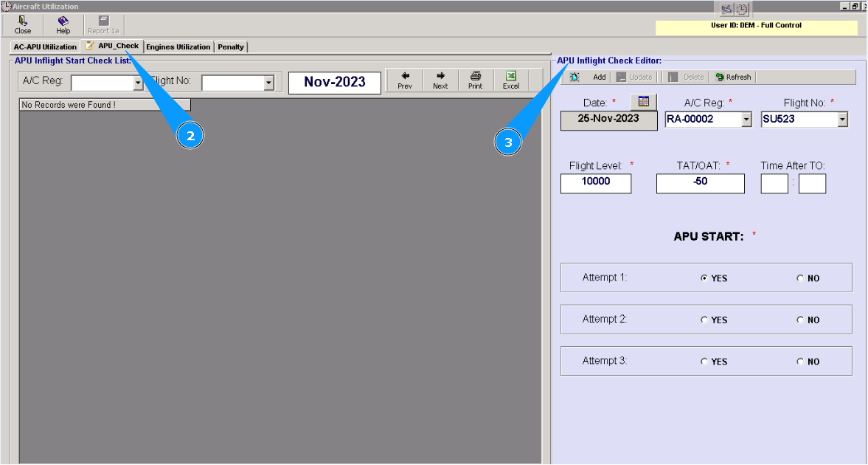Select the APU_Check tab

tap(112, 46)
